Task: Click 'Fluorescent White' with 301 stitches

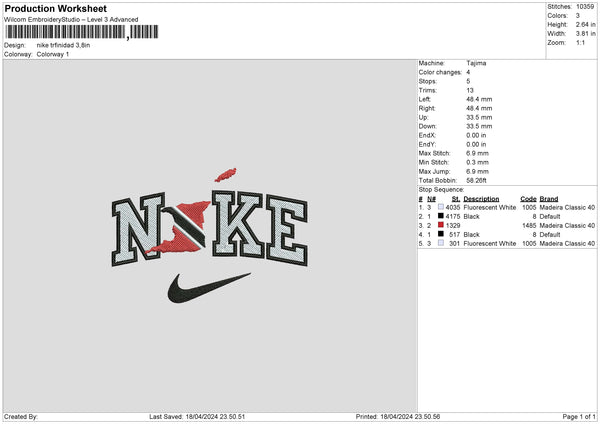Action: coord(489,243)
